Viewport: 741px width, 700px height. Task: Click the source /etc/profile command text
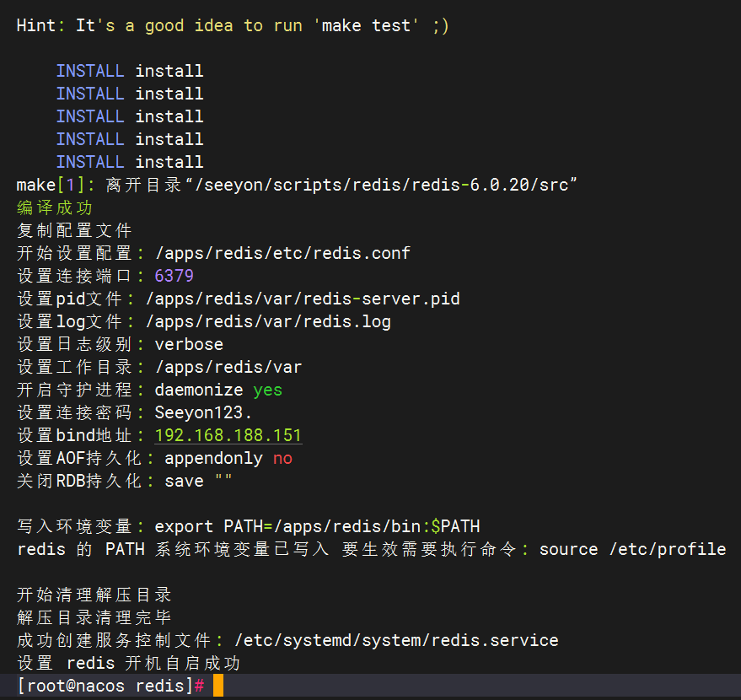[632, 549]
